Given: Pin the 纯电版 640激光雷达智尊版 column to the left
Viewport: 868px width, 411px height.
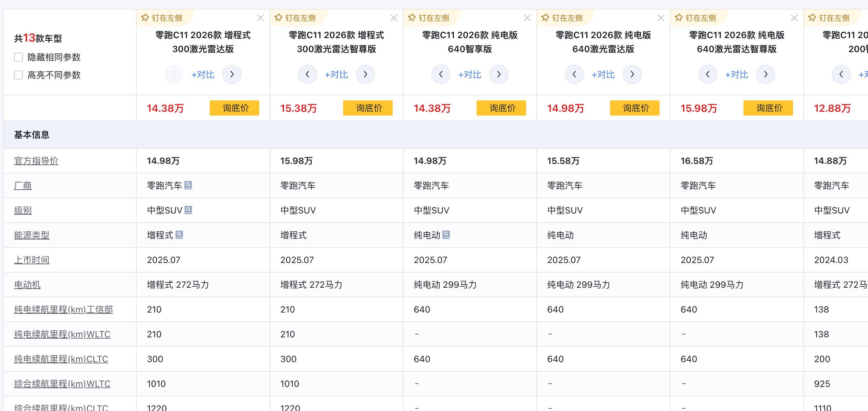Looking at the screenshot, I should click(x=696, y=18).
